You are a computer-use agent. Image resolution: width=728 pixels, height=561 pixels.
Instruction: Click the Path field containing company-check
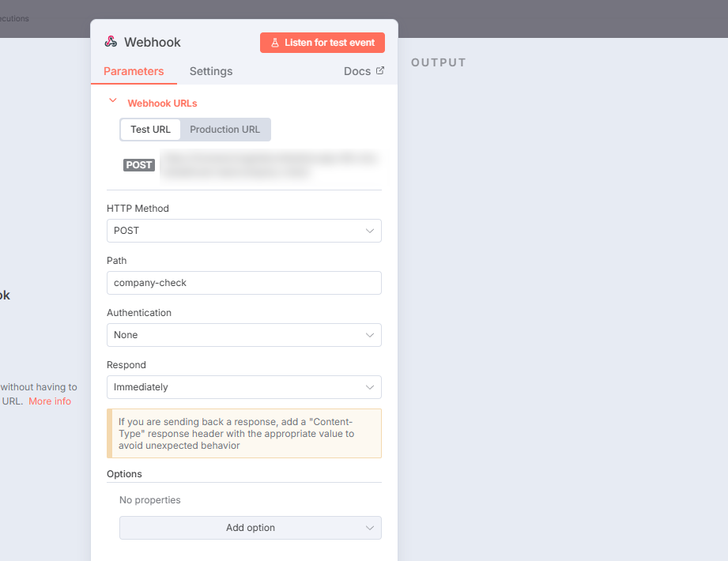pyautogui.click(x=243, y=283)
